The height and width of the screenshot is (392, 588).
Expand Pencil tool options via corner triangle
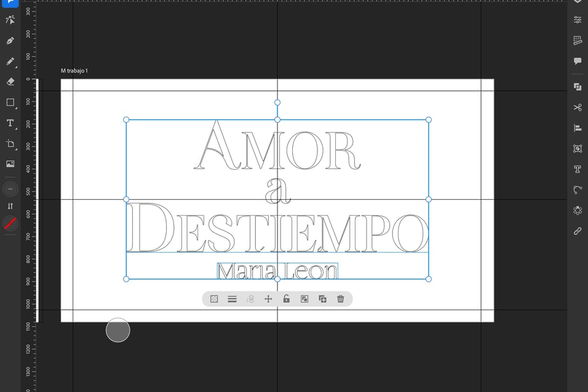pyautogui.click(x=16, y=67)
